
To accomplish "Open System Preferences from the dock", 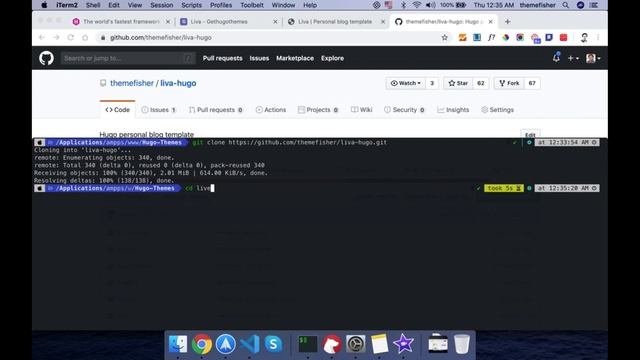I will click(356, 344).
